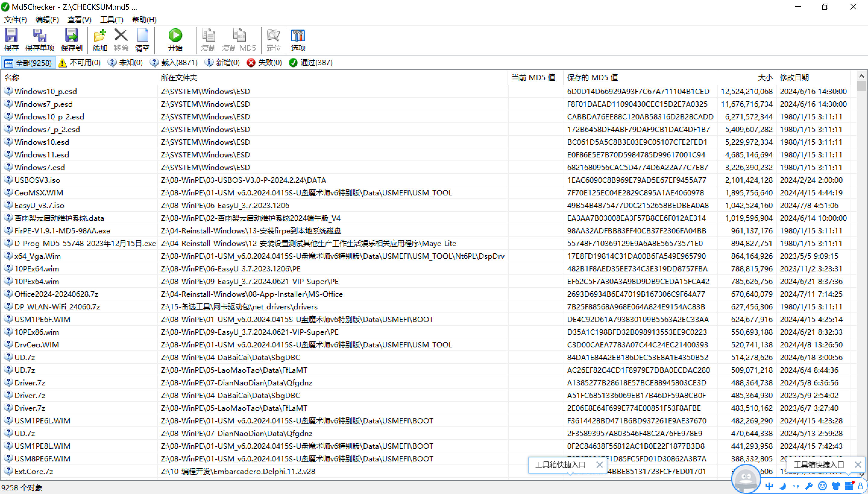Close the right 工具箱快捷入口 tooltip
This screenshot has height=494, width=868.
pyautogui.click(x=858, y=464)
